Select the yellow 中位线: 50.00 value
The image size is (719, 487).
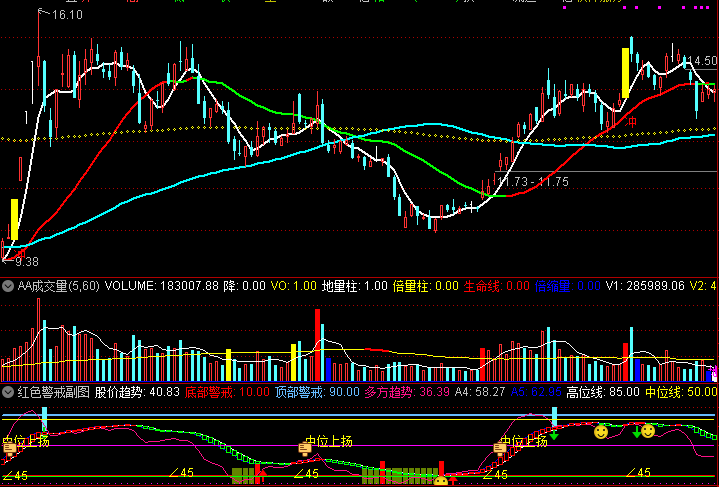point(681,392)
